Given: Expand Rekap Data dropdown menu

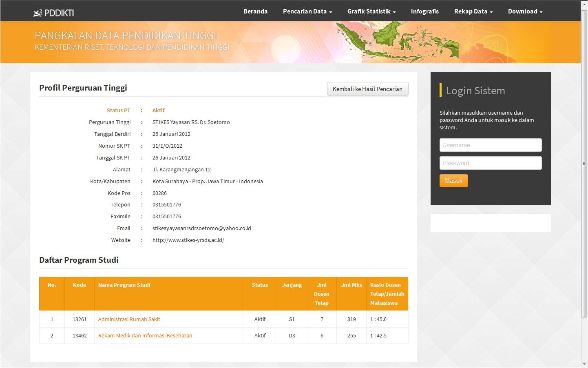Looking at the screenshot, I should (x=473, y=11).
